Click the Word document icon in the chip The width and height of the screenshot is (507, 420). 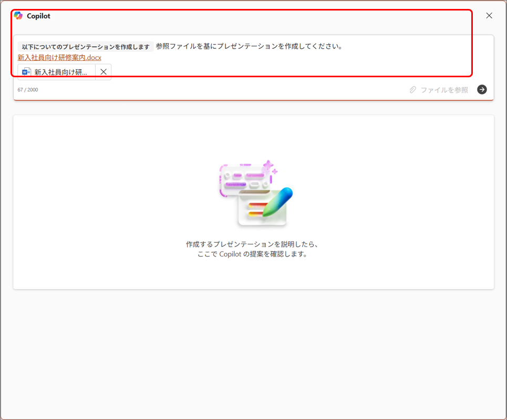26,72
